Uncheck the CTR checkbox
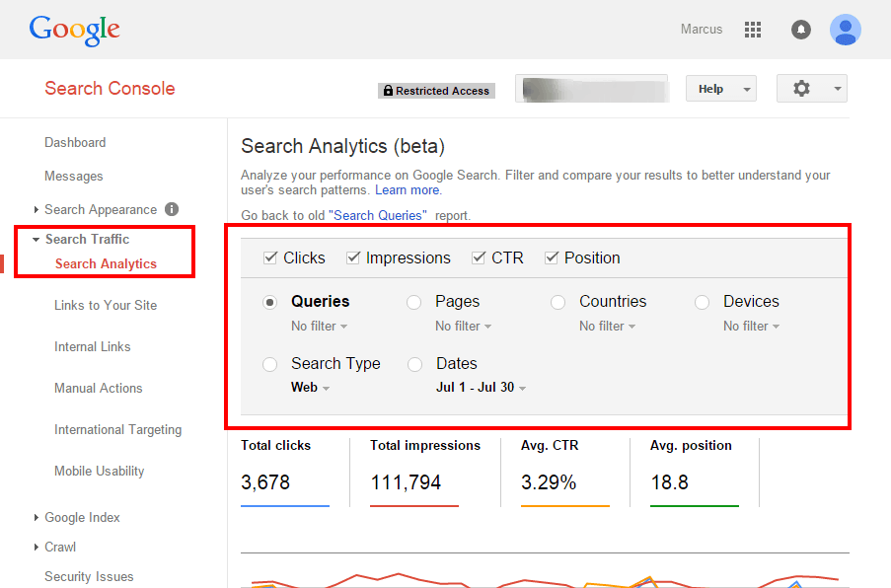This screenshot has width=891, height=588. tap(479, 257)
